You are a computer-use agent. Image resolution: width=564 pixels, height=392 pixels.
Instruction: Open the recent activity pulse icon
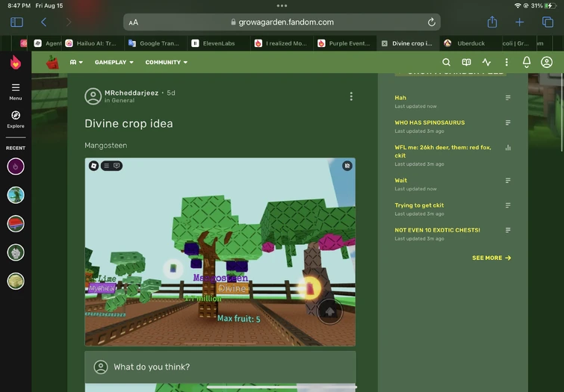[486, 62]
